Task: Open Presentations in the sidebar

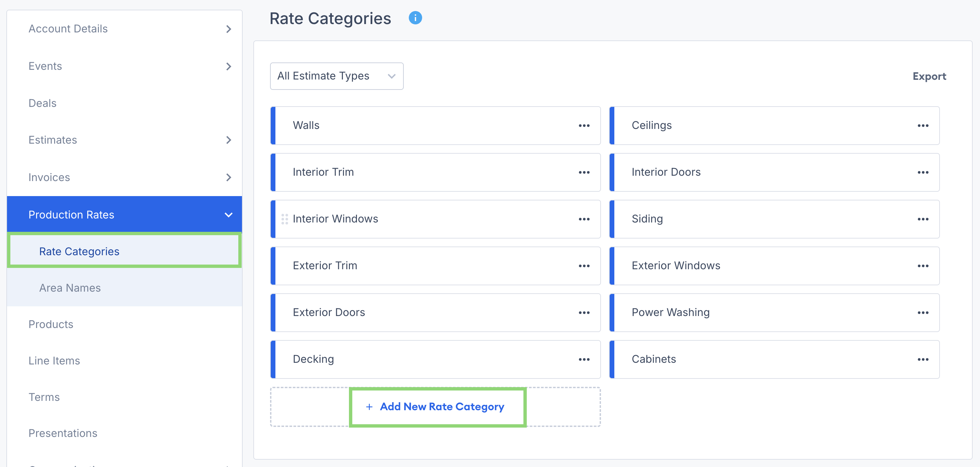Action: pos(124,433)
